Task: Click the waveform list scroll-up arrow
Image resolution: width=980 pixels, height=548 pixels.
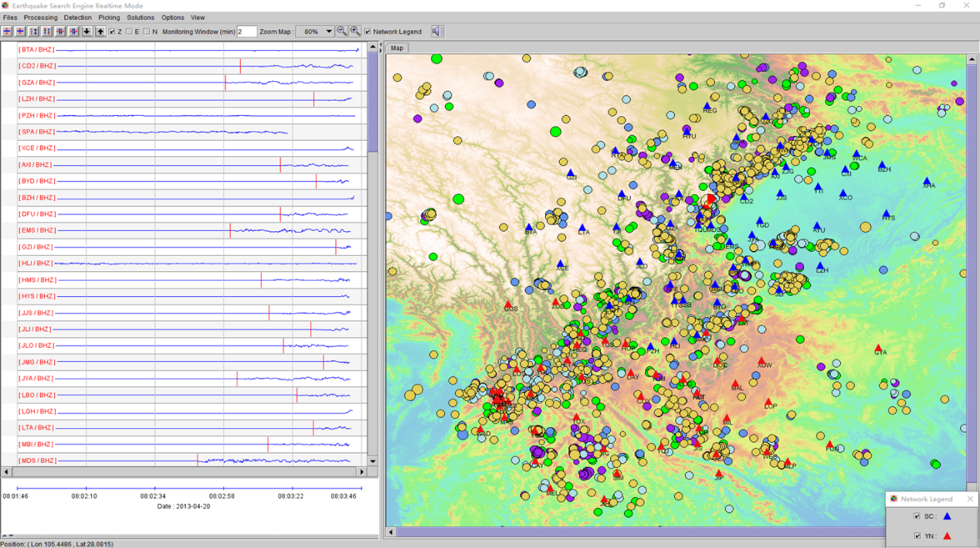Action: click(373, 47)
